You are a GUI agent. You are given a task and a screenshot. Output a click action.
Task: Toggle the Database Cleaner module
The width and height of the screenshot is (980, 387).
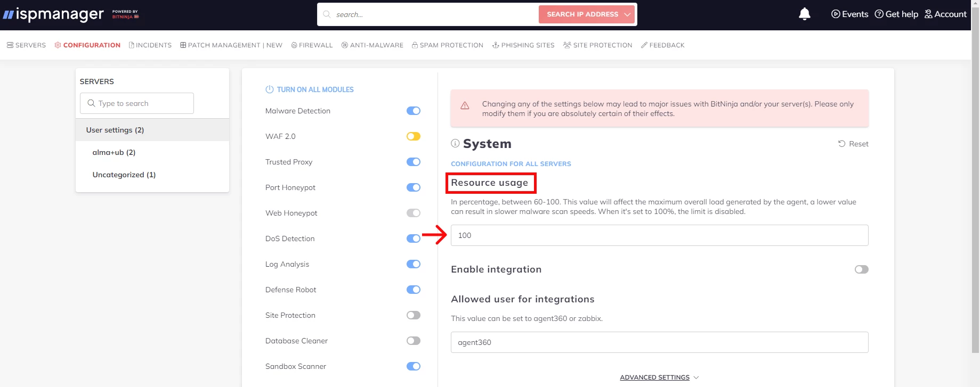414,341
